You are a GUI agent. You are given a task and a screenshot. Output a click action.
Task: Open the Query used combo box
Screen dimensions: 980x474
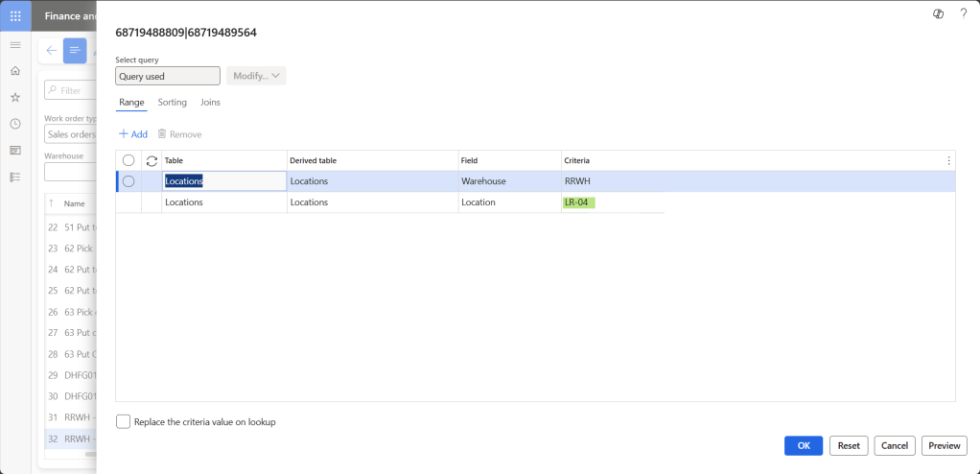coord(168,76)
